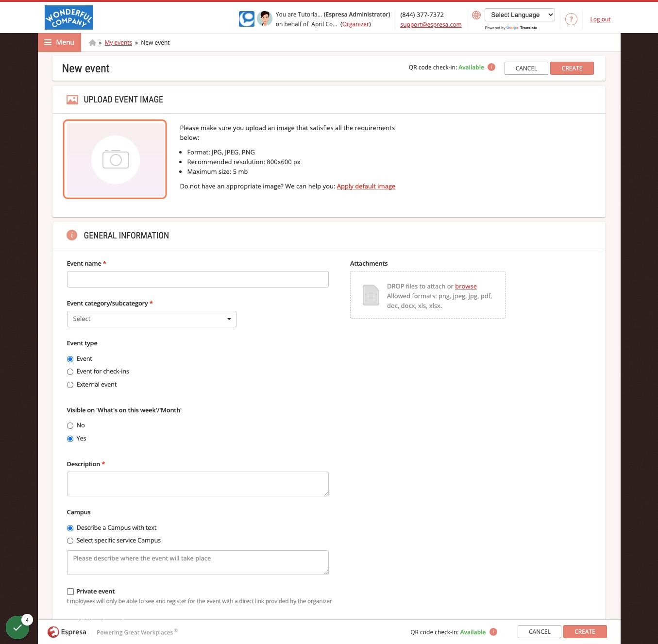Viewport: 658px width, 644px height.
Task: Focus the Description text area
Action: pos(198,484)
